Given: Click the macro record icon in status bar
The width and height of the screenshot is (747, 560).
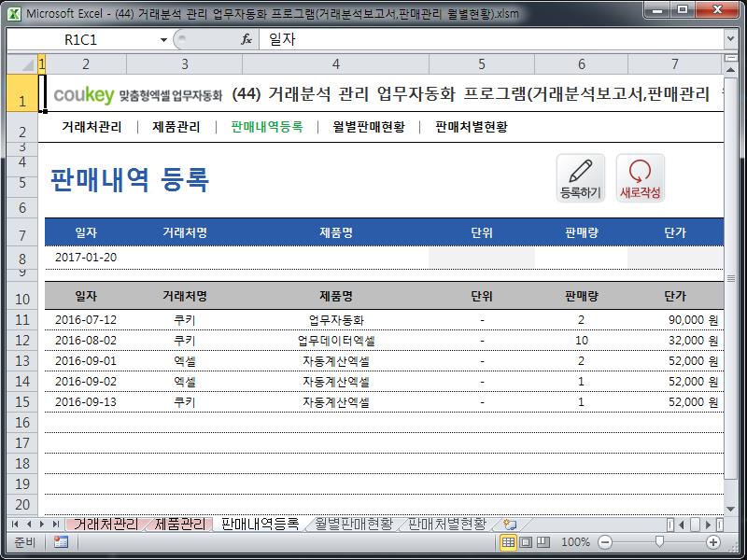Looking at the screenshot, I should [61, 542].
